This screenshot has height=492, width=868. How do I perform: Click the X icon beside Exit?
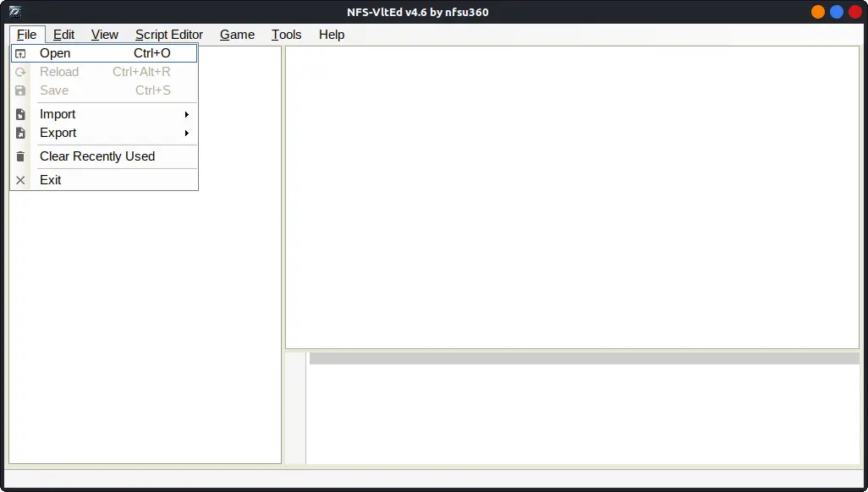point(20,180)
